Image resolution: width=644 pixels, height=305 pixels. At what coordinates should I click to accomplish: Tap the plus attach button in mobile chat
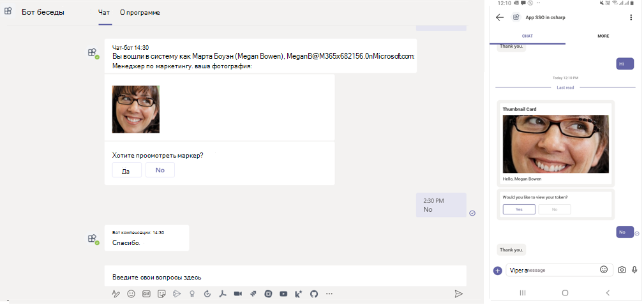coord(498,271)
